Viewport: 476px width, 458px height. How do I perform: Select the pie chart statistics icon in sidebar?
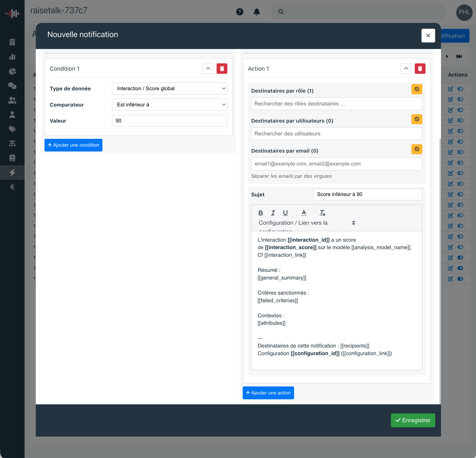tap(12, 71)
